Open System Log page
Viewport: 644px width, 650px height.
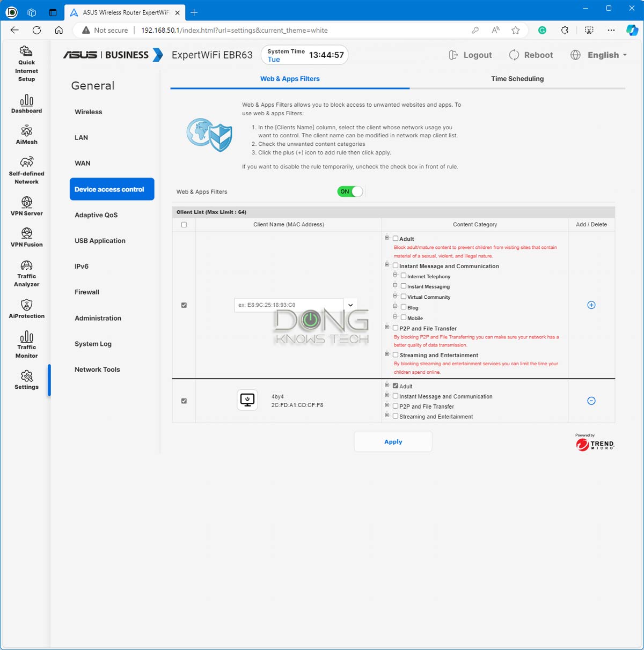[93, 344]
